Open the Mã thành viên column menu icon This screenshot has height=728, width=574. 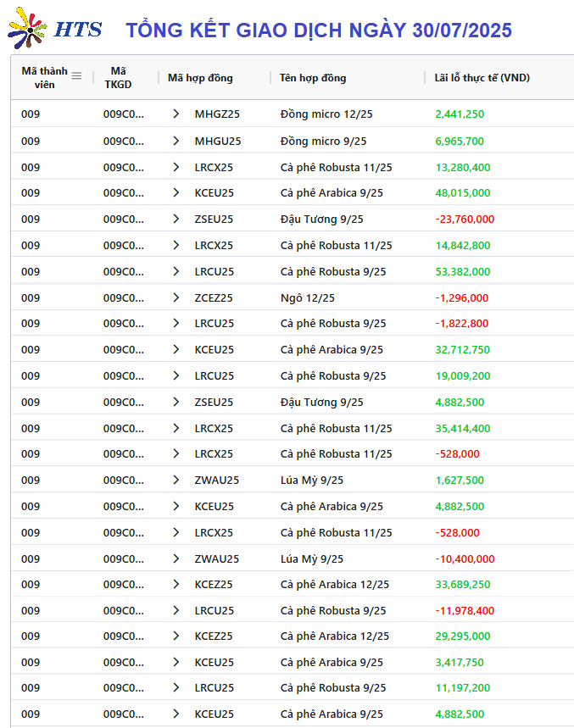76,76
